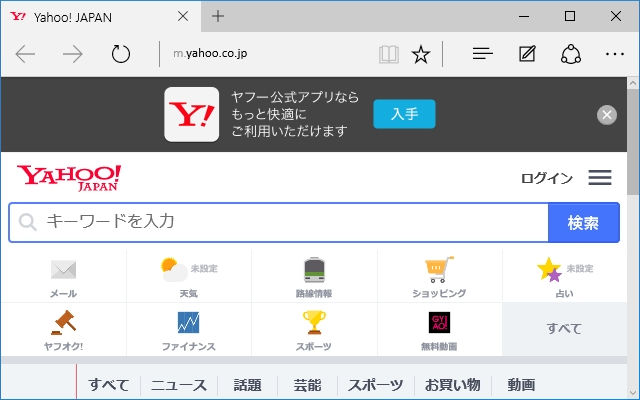The height and width of the screenshot is (400, 640).
Task: Switch to the 芸能 tab
Action: point(307,384)
